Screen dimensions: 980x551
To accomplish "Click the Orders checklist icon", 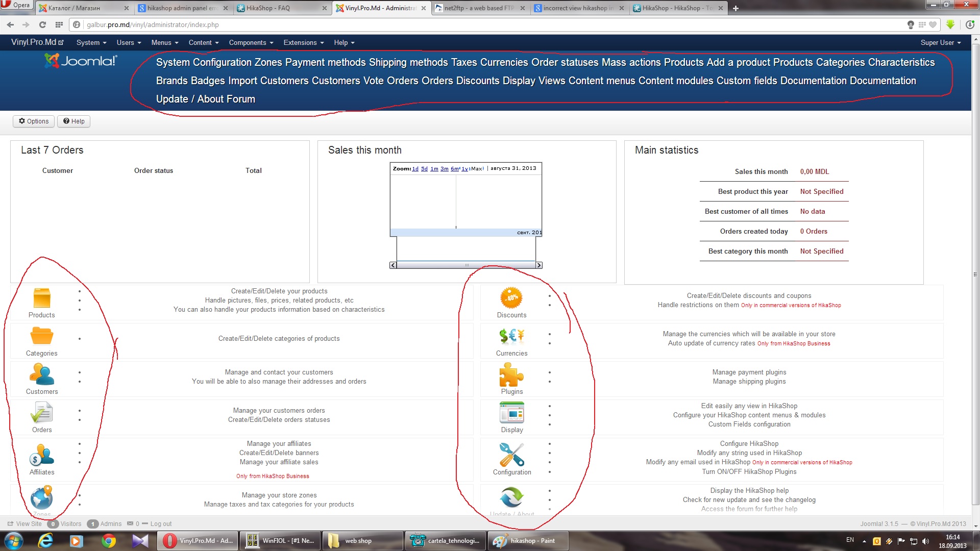I will click(x=42, y=413).
